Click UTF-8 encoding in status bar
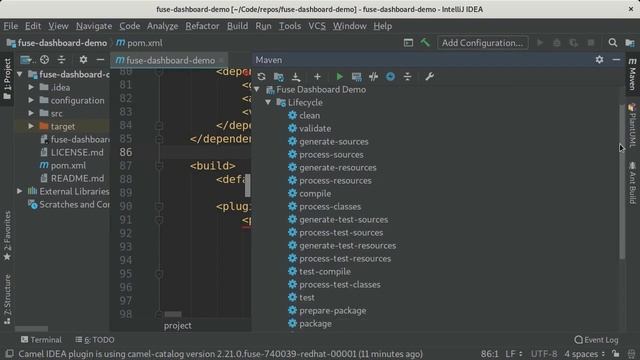 544,353
